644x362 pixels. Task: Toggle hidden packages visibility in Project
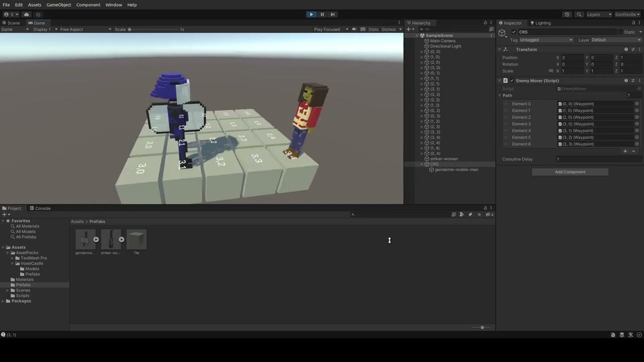click(489, 215)
